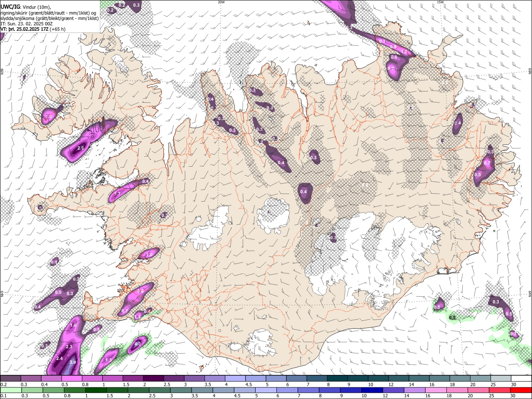
Task: Click the 1.6 precipitation value on the map
Action: point(74,325)
